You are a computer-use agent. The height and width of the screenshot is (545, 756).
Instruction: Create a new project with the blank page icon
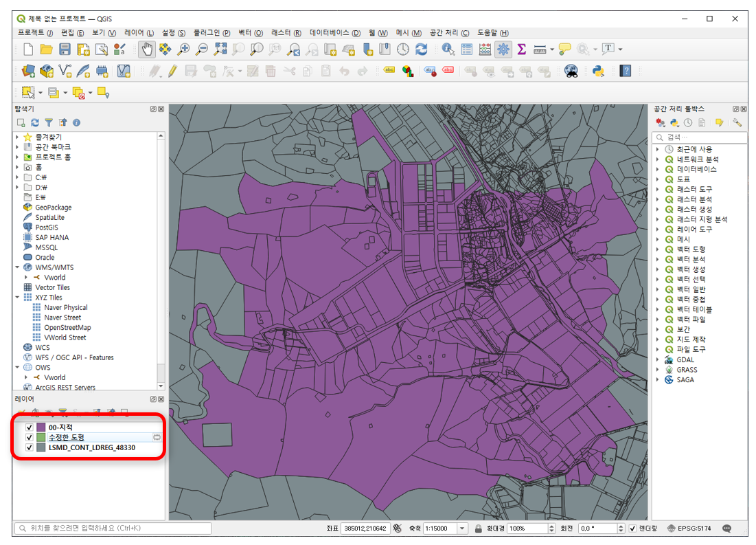click(x=28, y=49)
